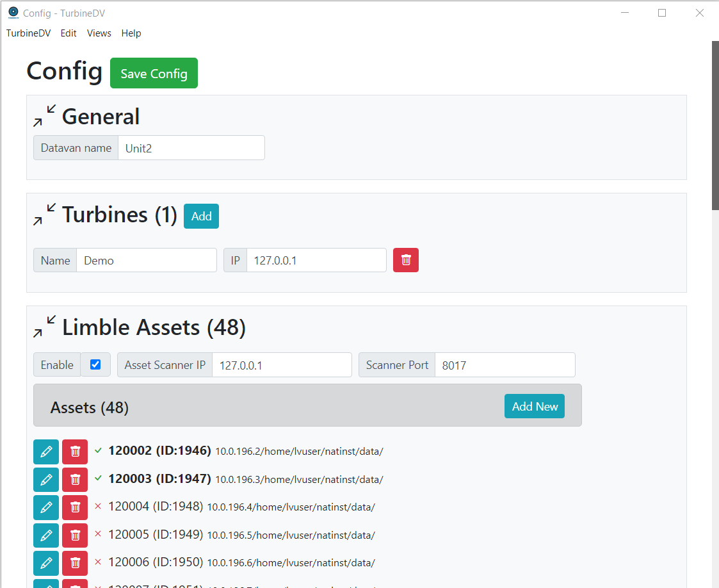Click red X status of asset 120005
The image size is (719, 588).
pos(98,534)
